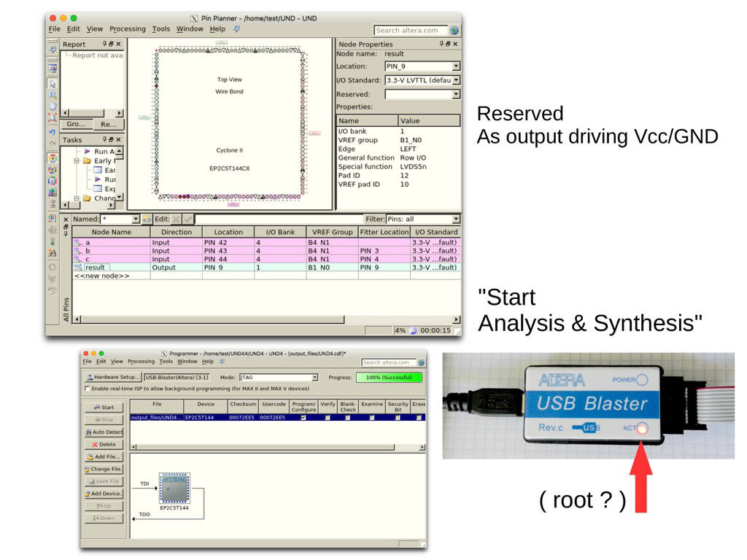Enable the real-time ISP checkbox
747x560 pixels.
coord(88,389)
